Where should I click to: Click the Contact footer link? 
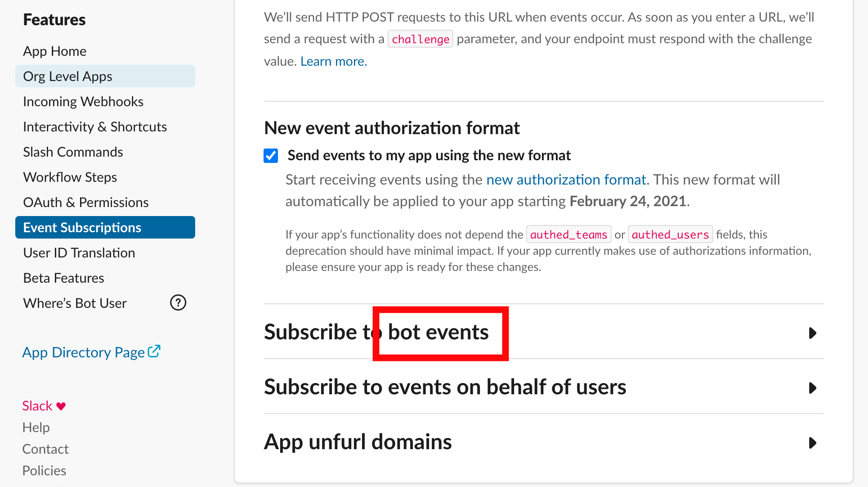[x=45, y=449]
